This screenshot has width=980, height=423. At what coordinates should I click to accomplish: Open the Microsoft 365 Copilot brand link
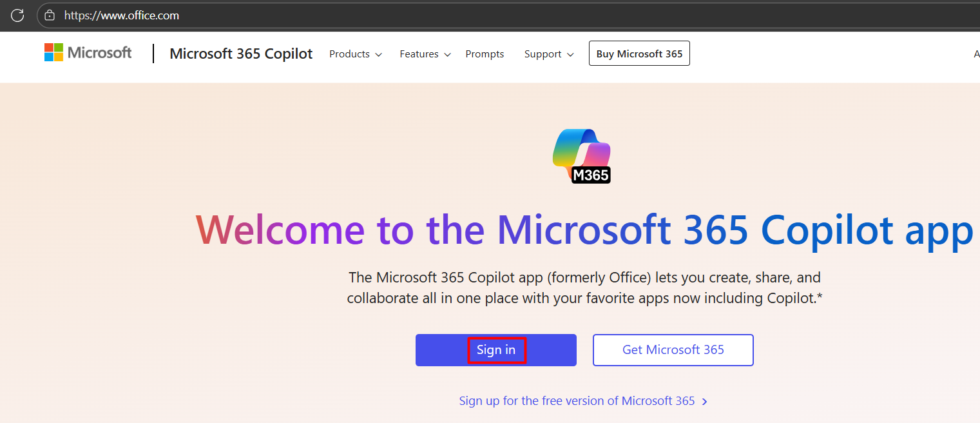[241, 54]
